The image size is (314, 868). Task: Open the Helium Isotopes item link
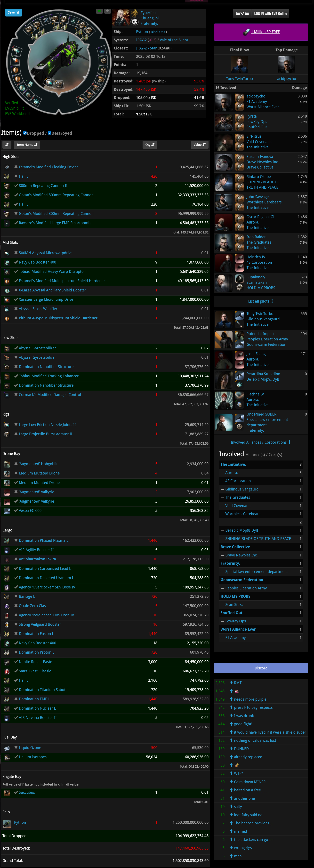(33, 757)
